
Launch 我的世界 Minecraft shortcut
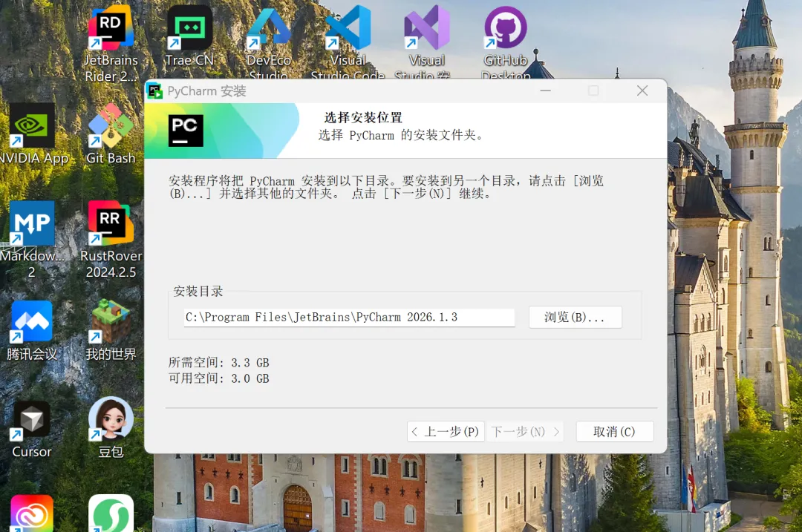tap(111, 331)
